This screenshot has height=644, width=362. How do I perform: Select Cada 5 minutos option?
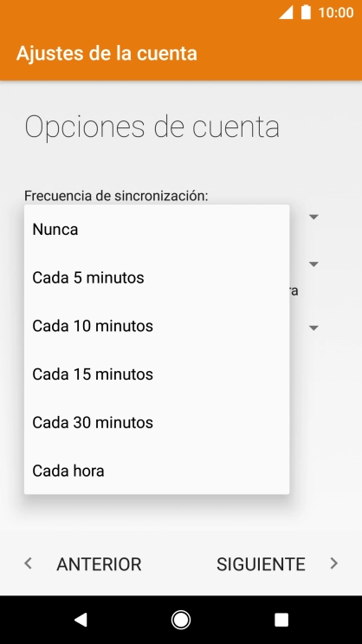coord(157,277)
